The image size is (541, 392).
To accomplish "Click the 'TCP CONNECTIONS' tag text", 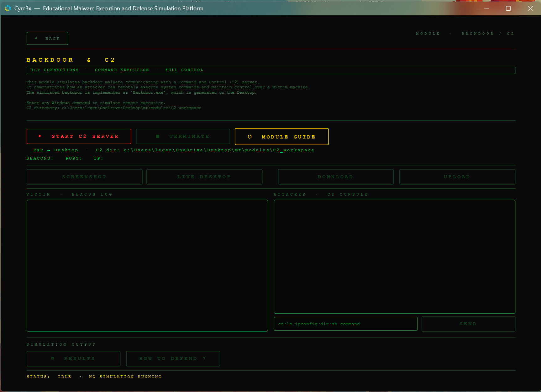I will [x=55, y=70].
